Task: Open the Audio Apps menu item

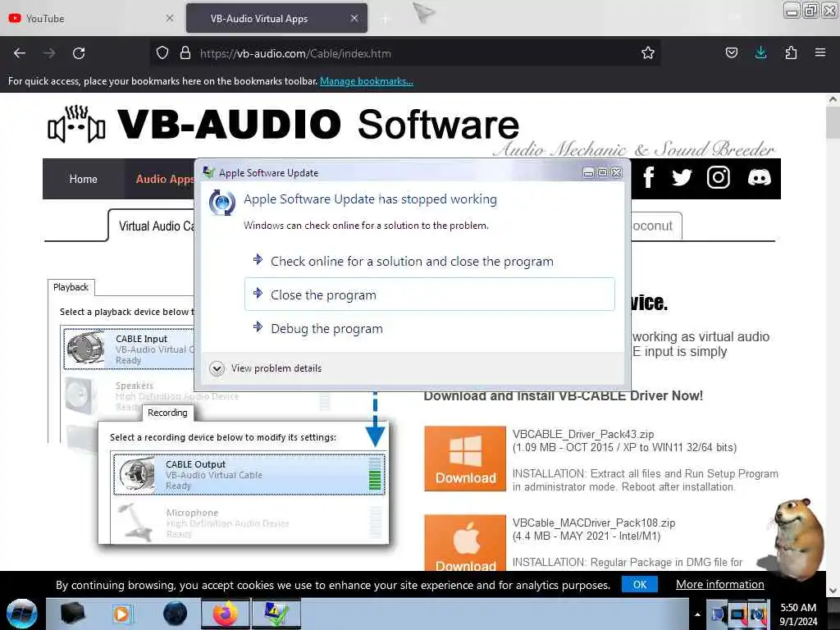Action: [x=165, y=179]
